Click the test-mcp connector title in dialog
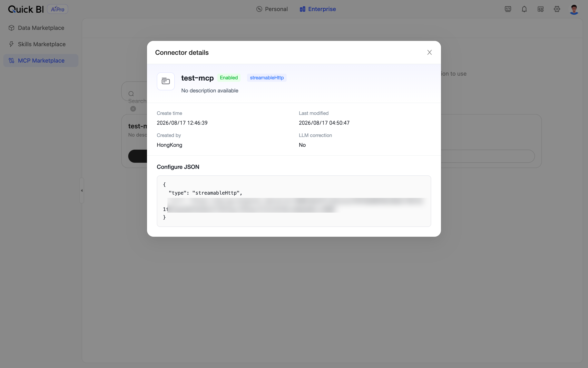Viewport: 588px width, 368px height. click(x=197, y=78)
